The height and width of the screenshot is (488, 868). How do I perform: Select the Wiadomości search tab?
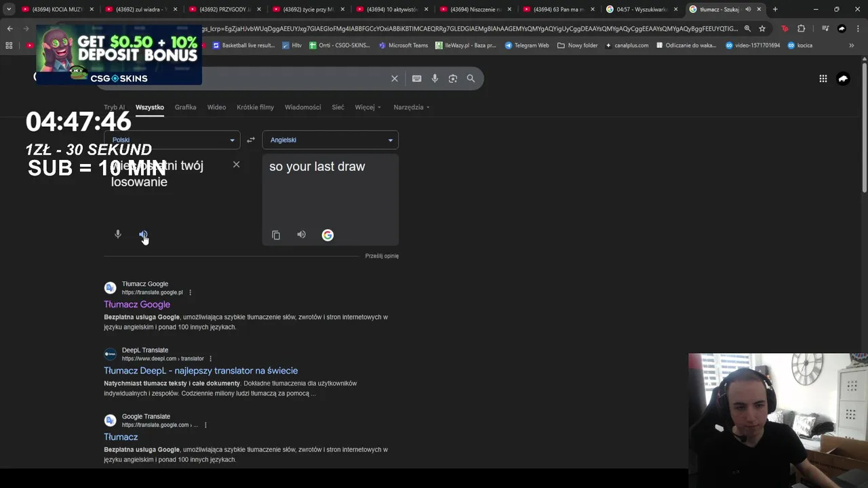tap(303, 107)
